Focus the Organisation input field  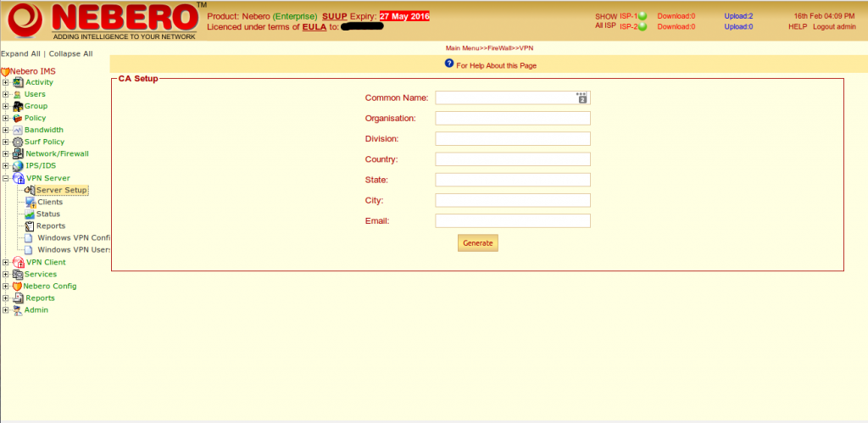pos(512,119)
